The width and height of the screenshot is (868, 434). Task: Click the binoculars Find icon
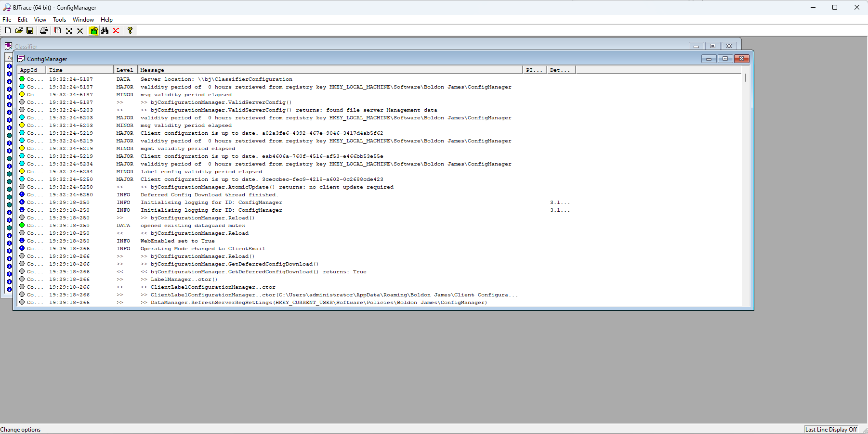105,30
